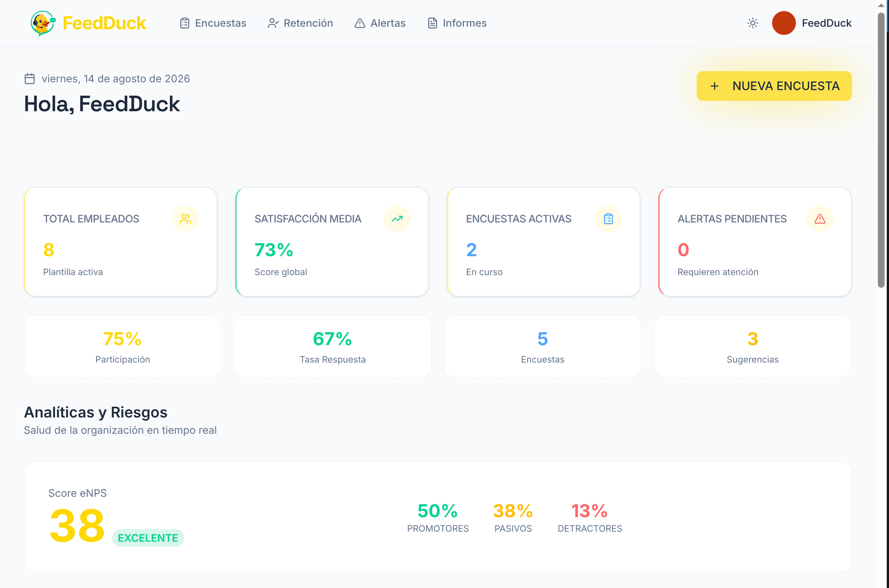Open the ENCUESTAS ACTIVAS card title

point(519,219)
